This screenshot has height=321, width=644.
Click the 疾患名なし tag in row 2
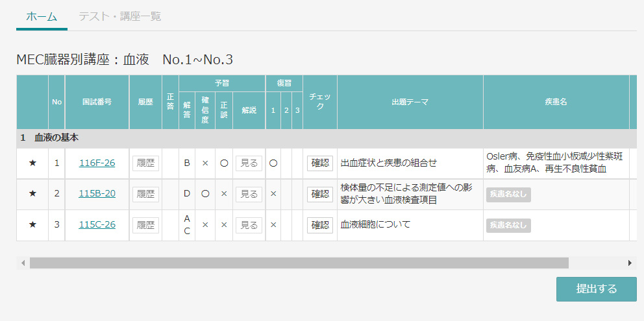pyautogui.click(x=508, y=195)
